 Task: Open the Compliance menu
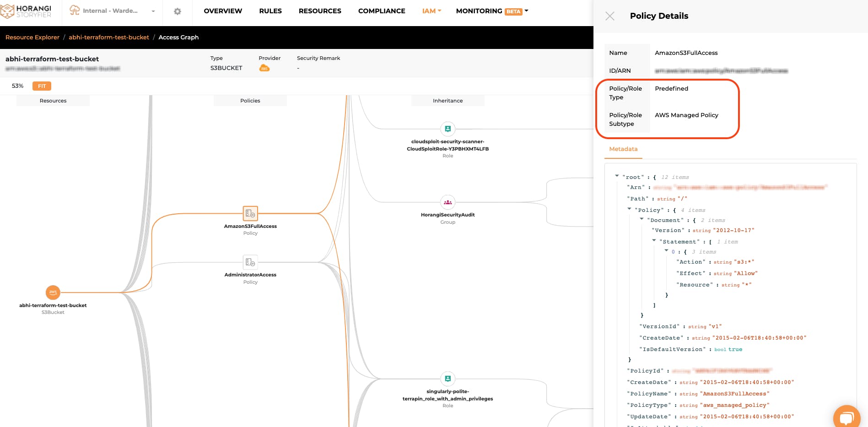382,11
